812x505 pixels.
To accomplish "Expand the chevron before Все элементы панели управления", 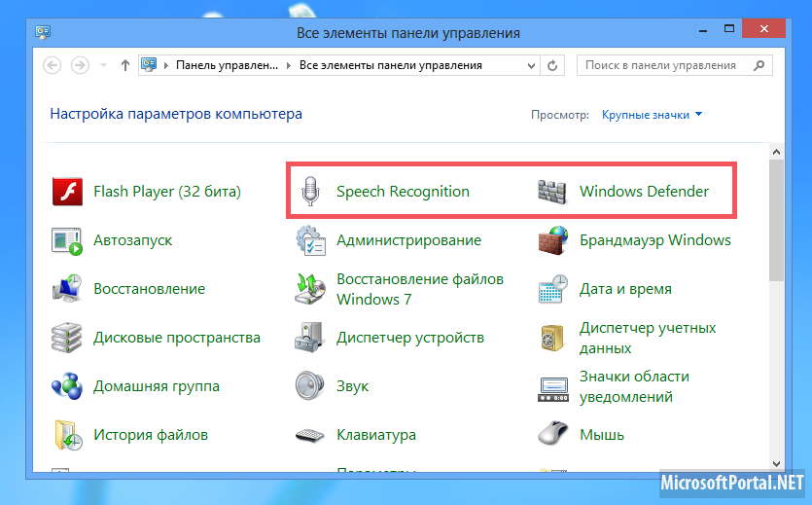I will point(289,65).
